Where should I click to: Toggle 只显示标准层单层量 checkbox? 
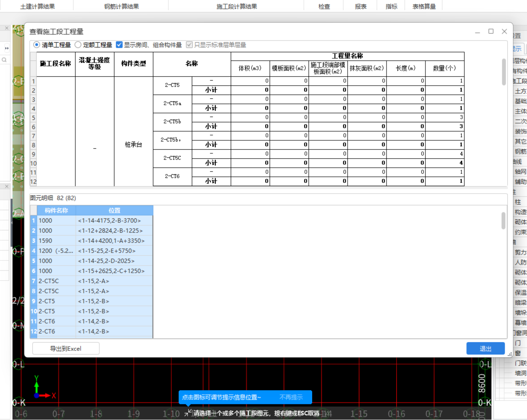pyautogui.click(x=189, y=45)
